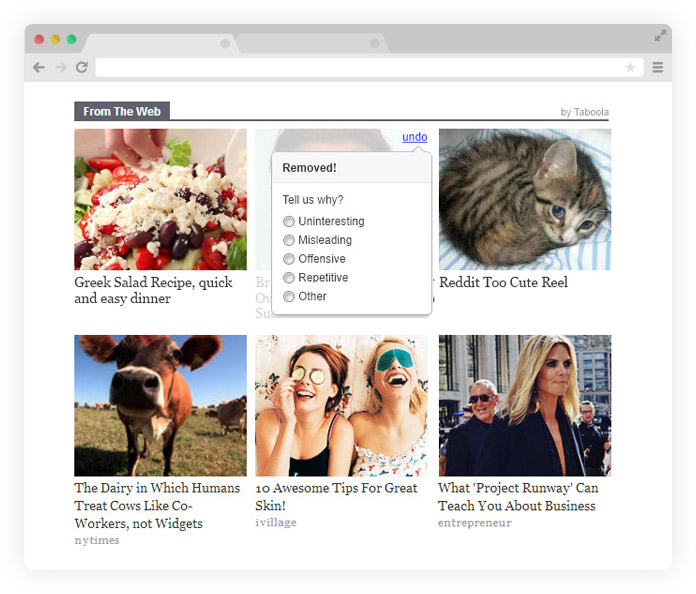Viewport: 696px width, 594px height.
Task: Open the 'by Taboola' link
Action: [x=584, y=112]
